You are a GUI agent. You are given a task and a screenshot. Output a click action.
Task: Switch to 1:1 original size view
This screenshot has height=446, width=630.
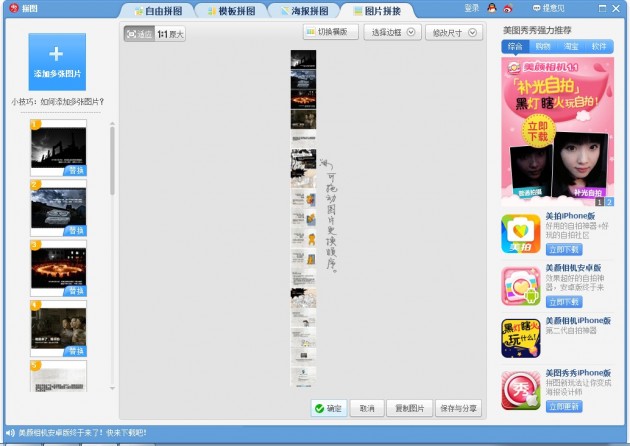pos(171,34)
